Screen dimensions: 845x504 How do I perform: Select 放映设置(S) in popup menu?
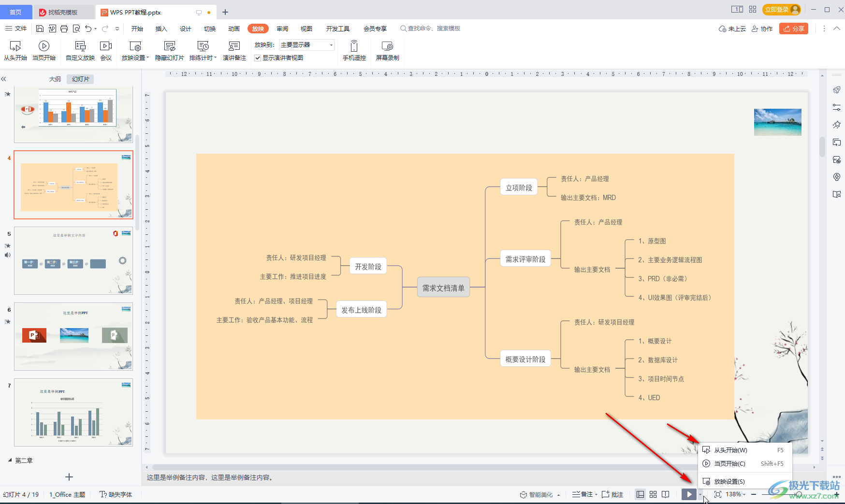(x=744, y=481)
